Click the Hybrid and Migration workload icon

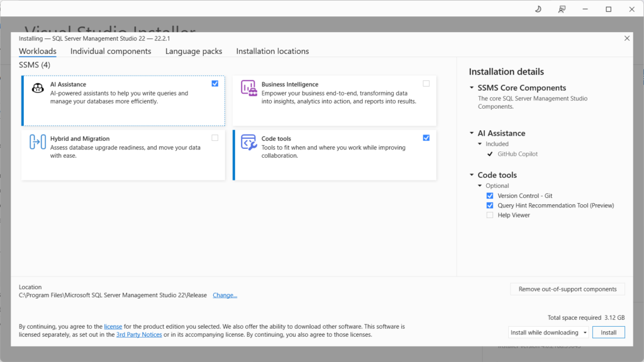click(x=38, y=143)
